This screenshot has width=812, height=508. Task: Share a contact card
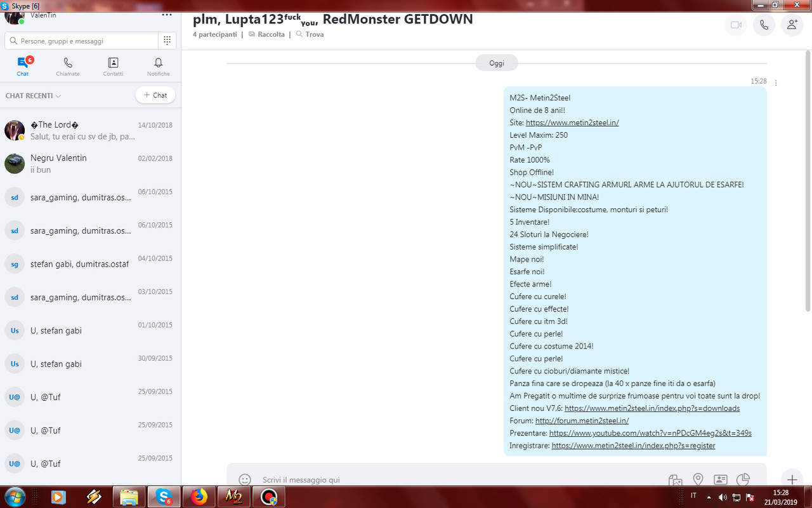[x=720, y=479]
